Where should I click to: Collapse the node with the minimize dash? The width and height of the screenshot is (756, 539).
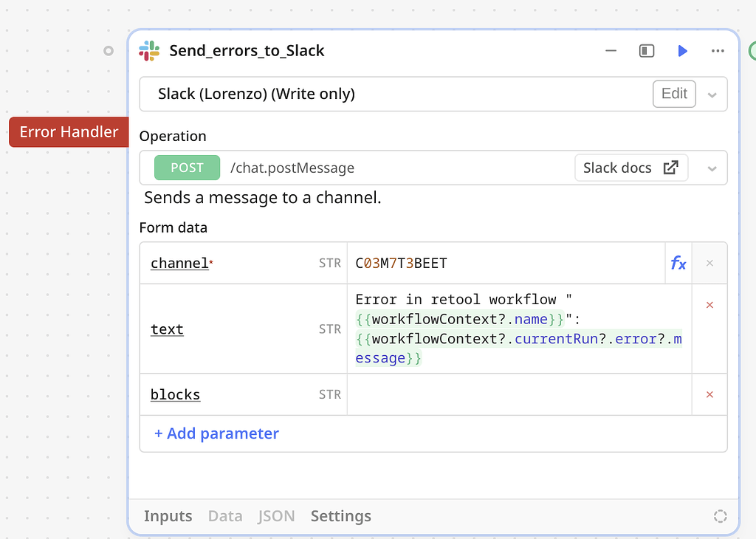(611, 51)
